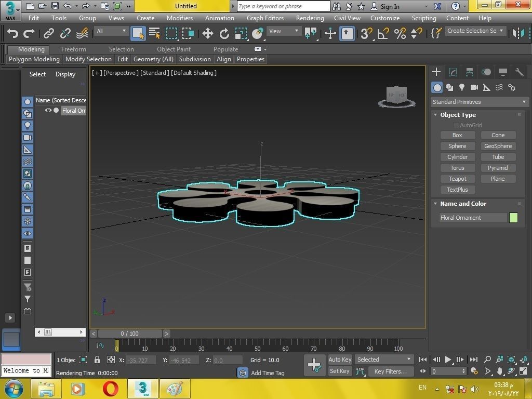Open the Scripting menu
The width and height of the screenshot is (532, 399).
424,18
